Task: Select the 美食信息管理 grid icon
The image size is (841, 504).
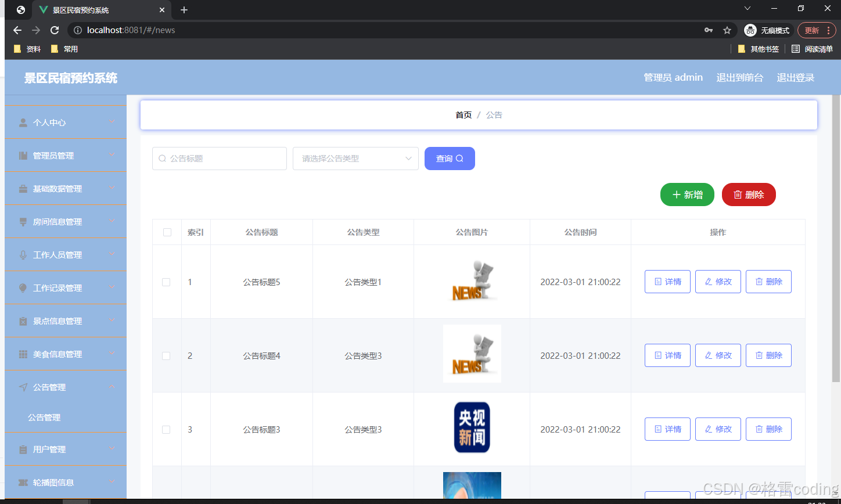Action: (x=23, y=354)
